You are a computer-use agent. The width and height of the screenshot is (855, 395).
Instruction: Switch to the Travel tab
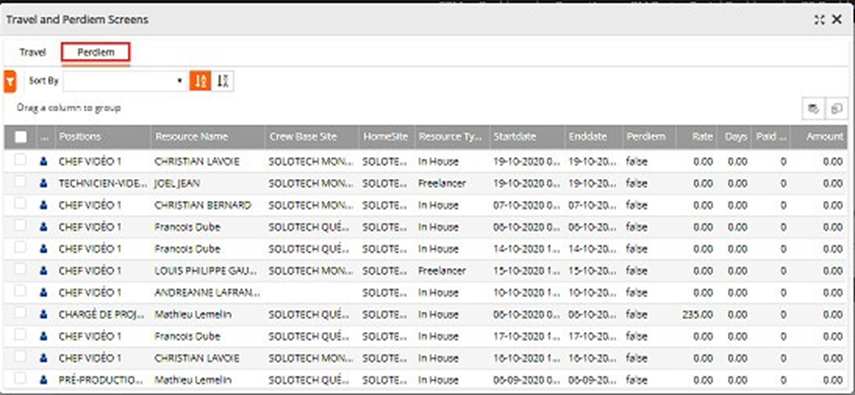pos(33,52)
